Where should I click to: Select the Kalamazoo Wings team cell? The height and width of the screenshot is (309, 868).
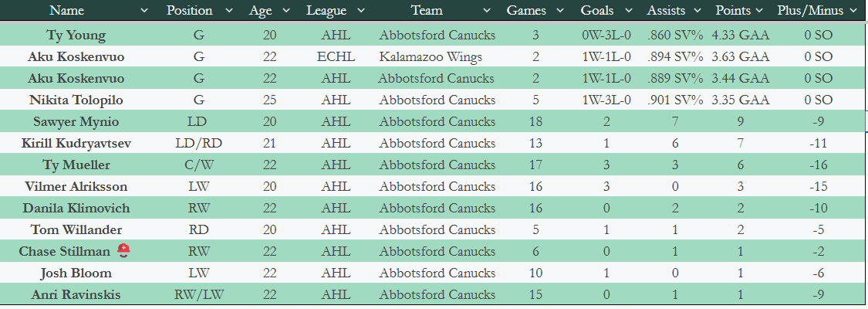coord(431,57)
